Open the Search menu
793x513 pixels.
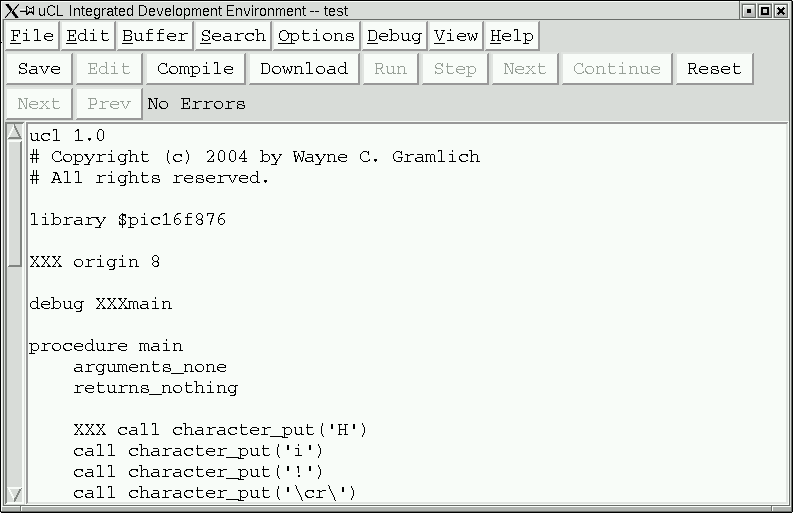pos(233,36)
